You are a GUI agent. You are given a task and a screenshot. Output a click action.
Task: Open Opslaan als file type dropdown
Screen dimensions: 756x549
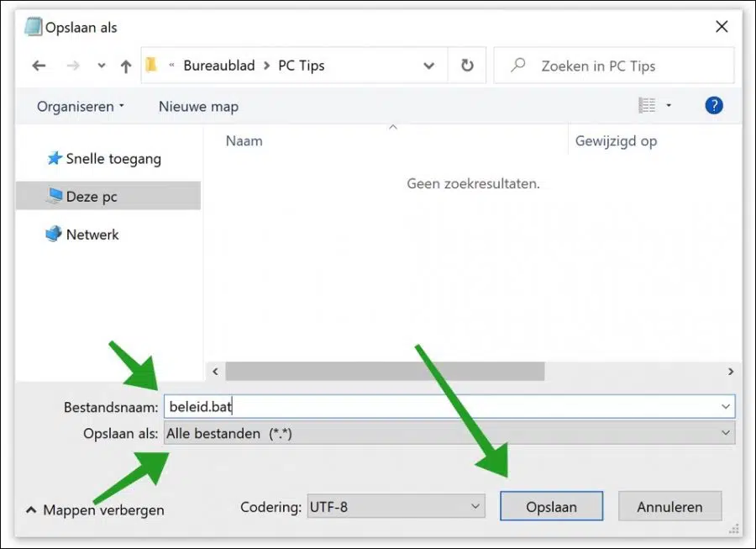(x=449, y=433)
